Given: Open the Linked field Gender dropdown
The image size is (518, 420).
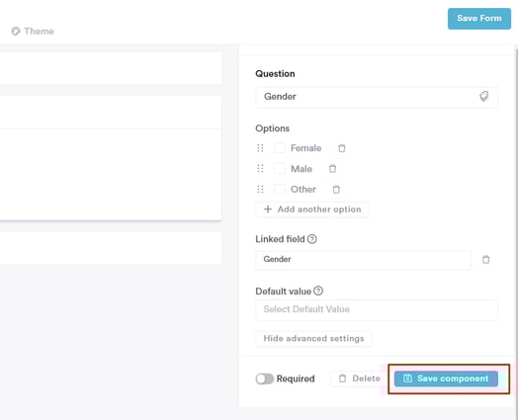Looking at the screenshot, I should (x=363, y=260).
